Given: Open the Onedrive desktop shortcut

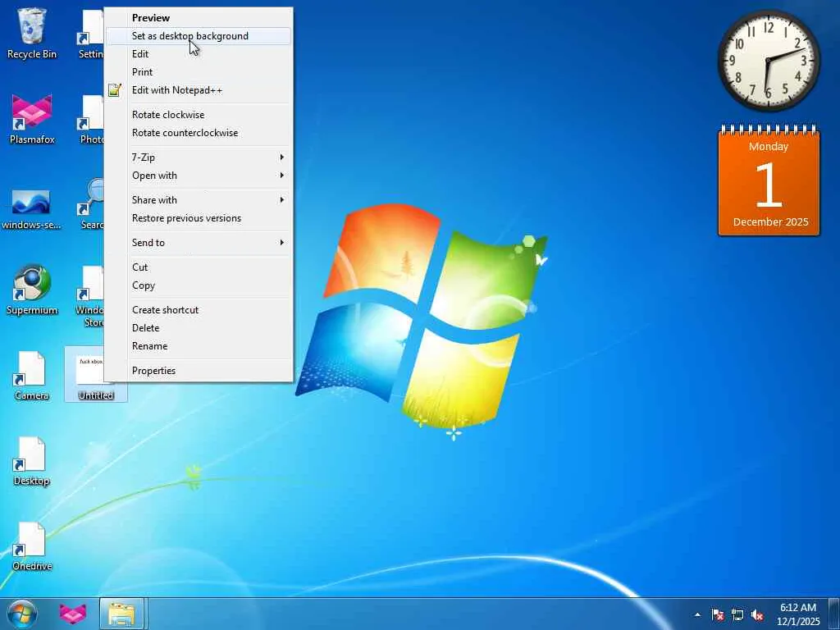Looking at the screenshot, I should tap(32, 546).
